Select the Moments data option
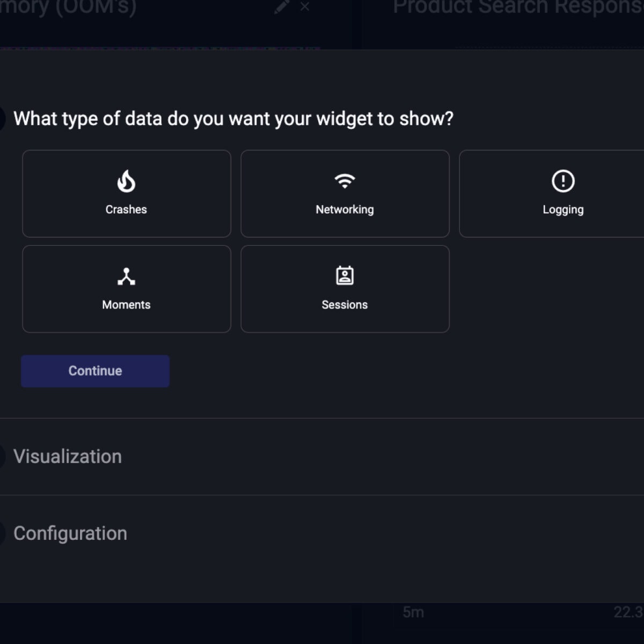This screenshot has height=644, width=644. [126, 289]
